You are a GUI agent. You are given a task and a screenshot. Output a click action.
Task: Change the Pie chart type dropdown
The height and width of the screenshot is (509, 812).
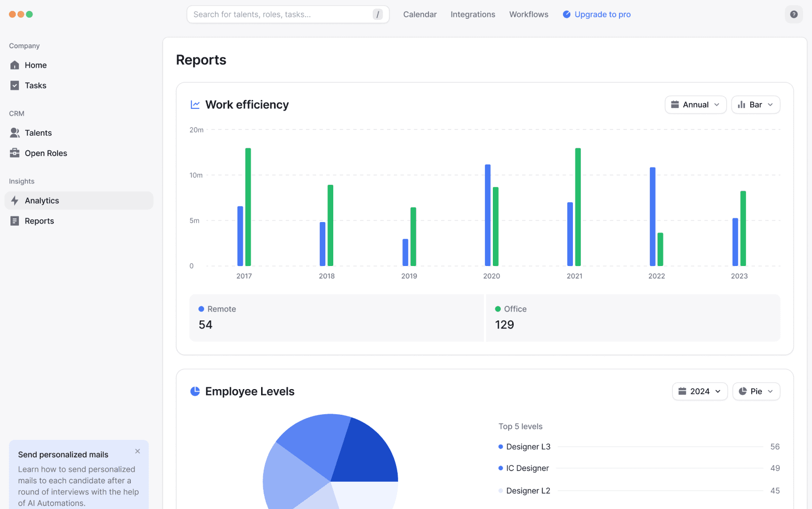(756, 392)
